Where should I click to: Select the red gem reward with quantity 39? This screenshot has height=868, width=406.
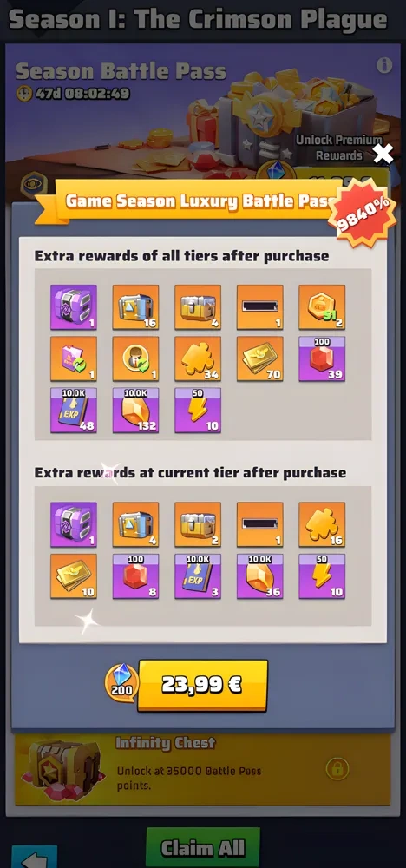tap(322, 358)
